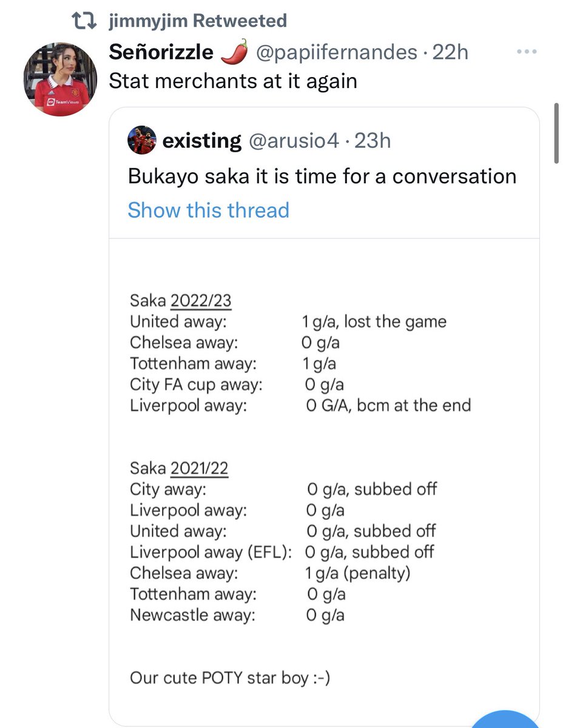
Task: Open the @papiifernandes handle
Action: coord(337,53)
